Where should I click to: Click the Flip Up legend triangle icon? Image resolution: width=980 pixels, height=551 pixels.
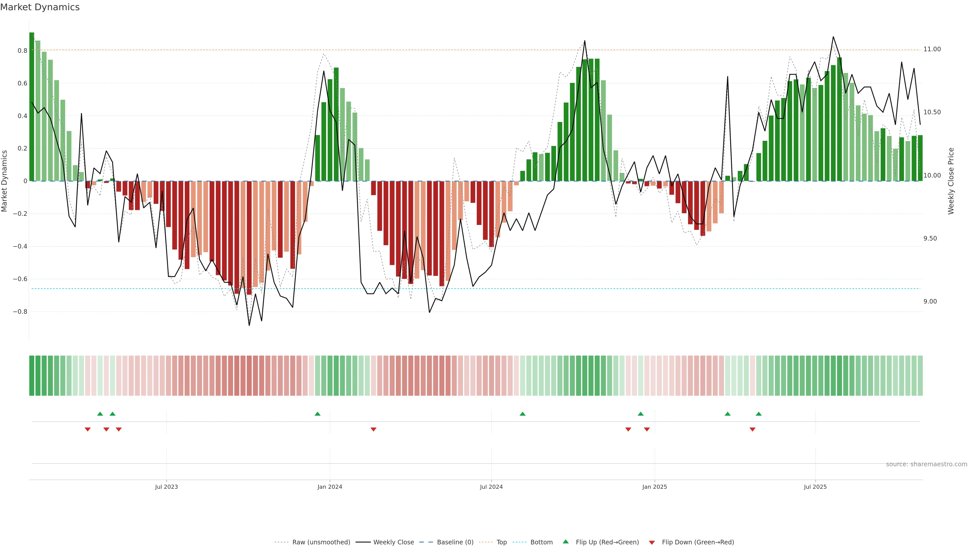click(565, 542)
